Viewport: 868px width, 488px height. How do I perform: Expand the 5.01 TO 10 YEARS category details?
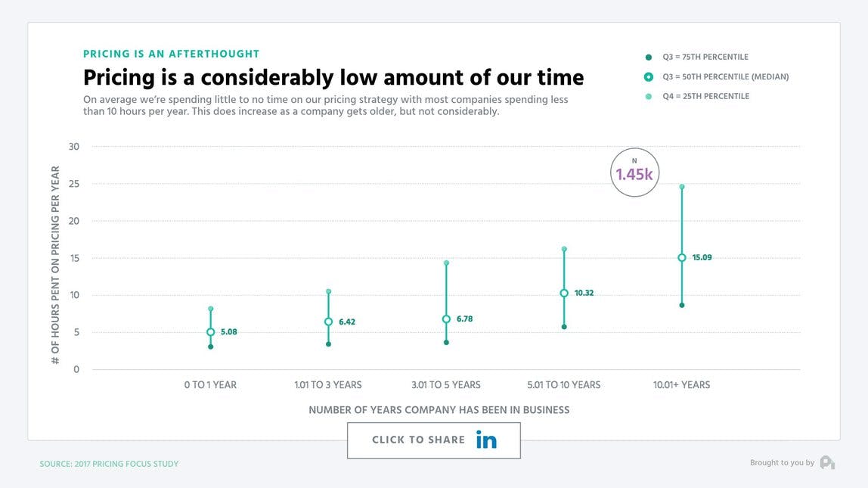pos(563,384)
